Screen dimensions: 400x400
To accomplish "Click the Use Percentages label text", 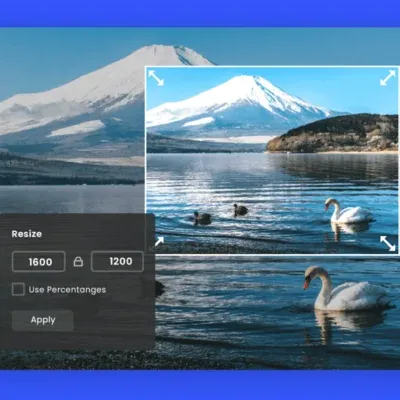I will [x=67, y=290].
